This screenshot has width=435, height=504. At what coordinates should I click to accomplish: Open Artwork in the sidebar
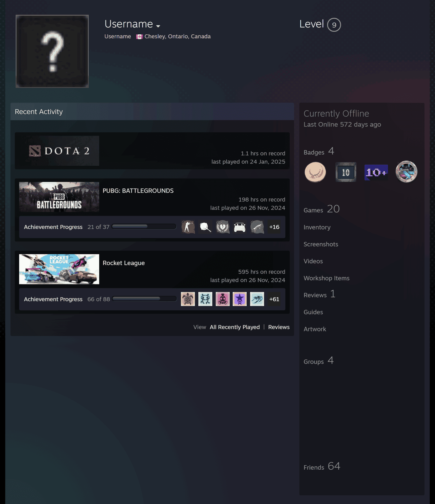(315, 329)
